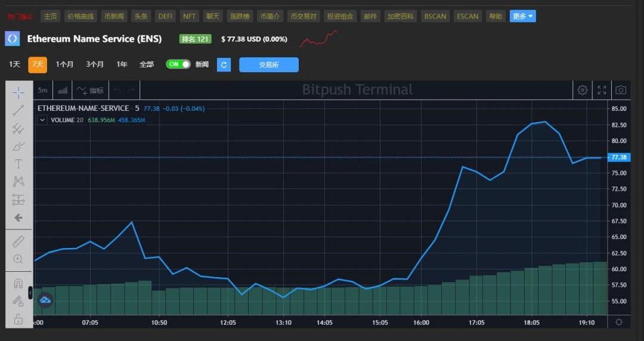Select the ruler measure tool
The height and width of the screenshot is (341, 644).
[18, 241]
